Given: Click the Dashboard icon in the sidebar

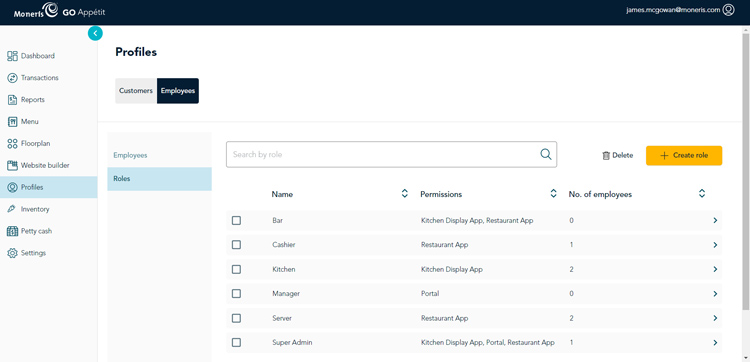Looking at the screenshot, I should coord(12,56).
